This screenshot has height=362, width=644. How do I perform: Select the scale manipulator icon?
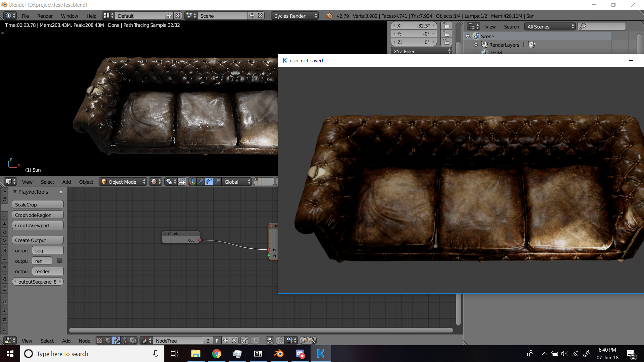tap(217, 182)
